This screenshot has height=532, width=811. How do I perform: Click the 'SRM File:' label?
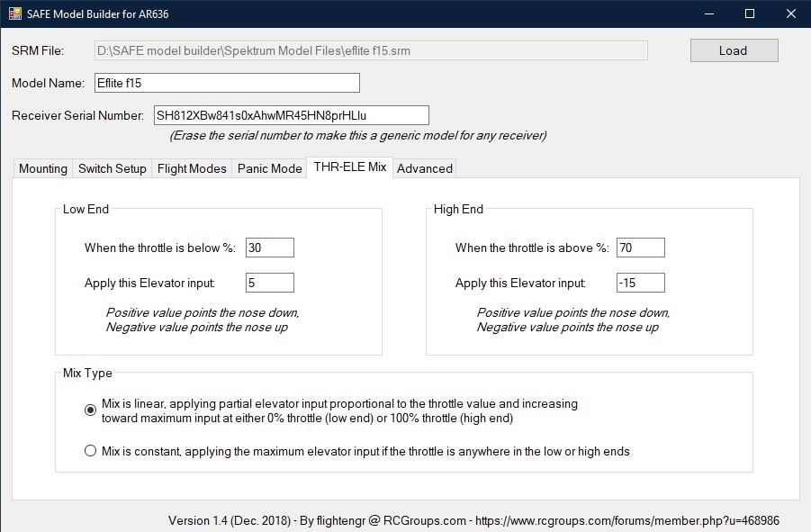point(38,50)
